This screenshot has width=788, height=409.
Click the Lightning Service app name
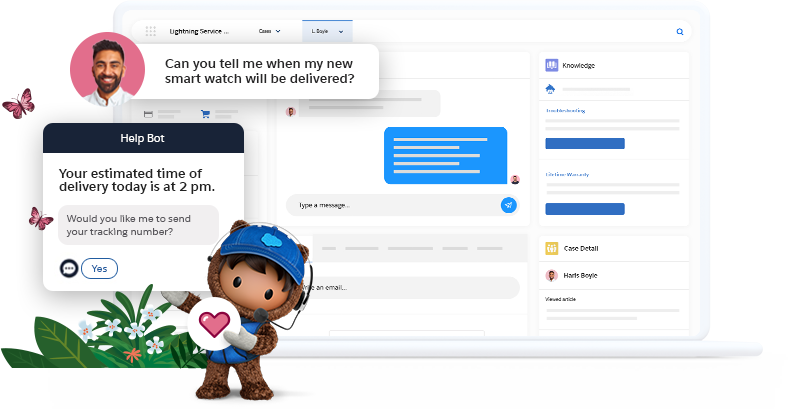click(199, 31)
